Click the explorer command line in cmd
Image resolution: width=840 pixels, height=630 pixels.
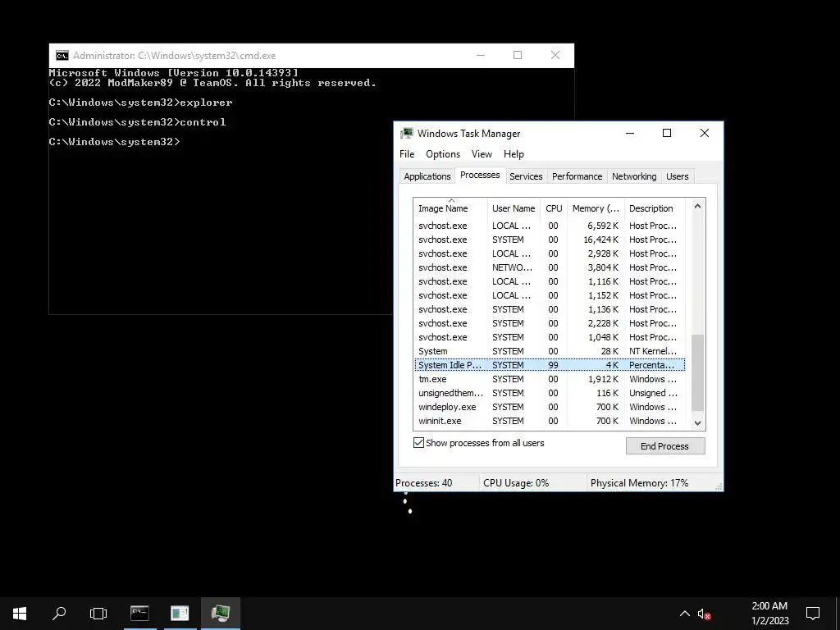(140, 103)
